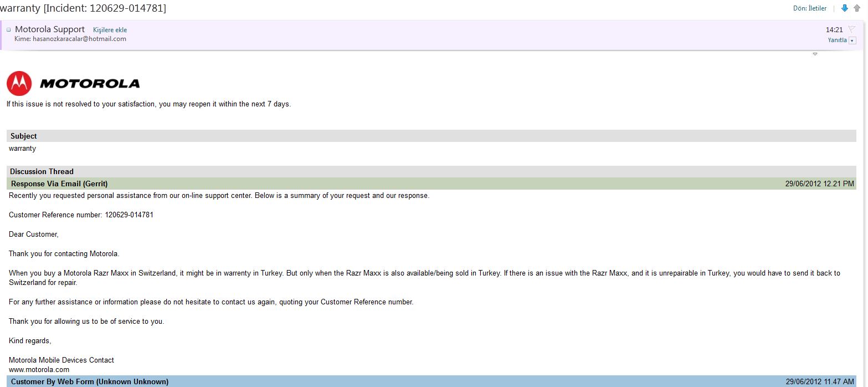
Task: Click the 29/06/2012 11.47 AM timestamp
Action: (x=820, y=382)
